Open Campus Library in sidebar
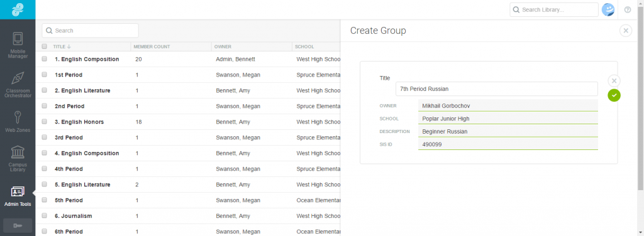 (x=18, y=158)
